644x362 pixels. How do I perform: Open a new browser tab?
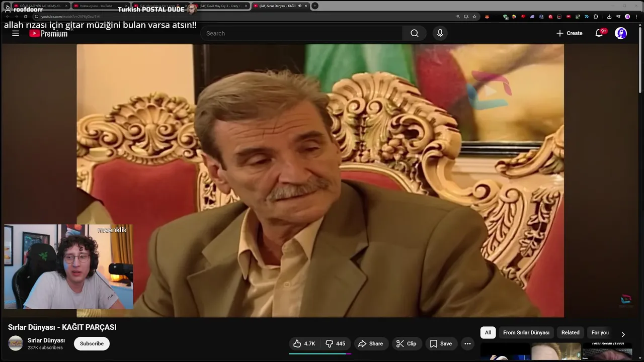pos(315,6)
